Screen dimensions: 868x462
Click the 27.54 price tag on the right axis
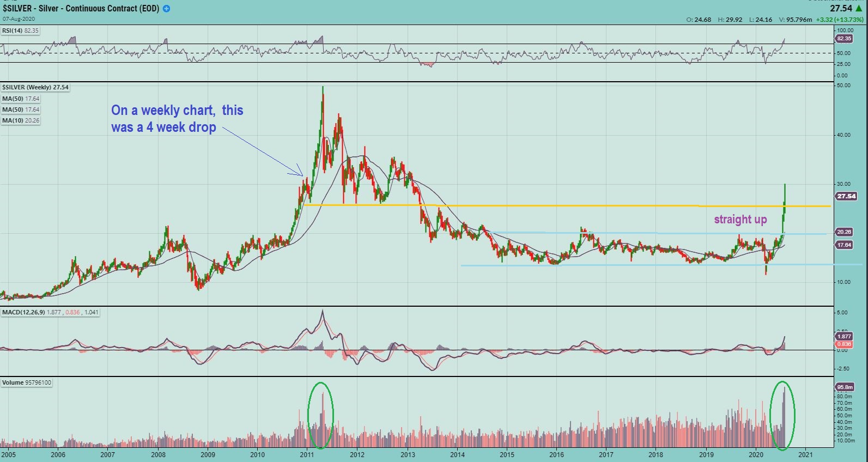(846, 196)
